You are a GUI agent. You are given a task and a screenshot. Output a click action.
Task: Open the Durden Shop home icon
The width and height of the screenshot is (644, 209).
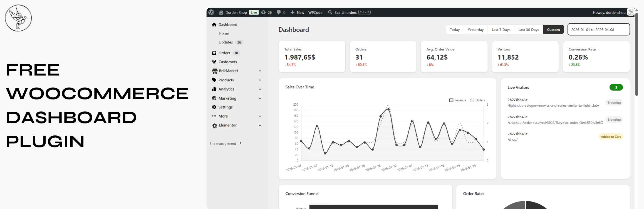pyautogui.click(x=221, y=13)
